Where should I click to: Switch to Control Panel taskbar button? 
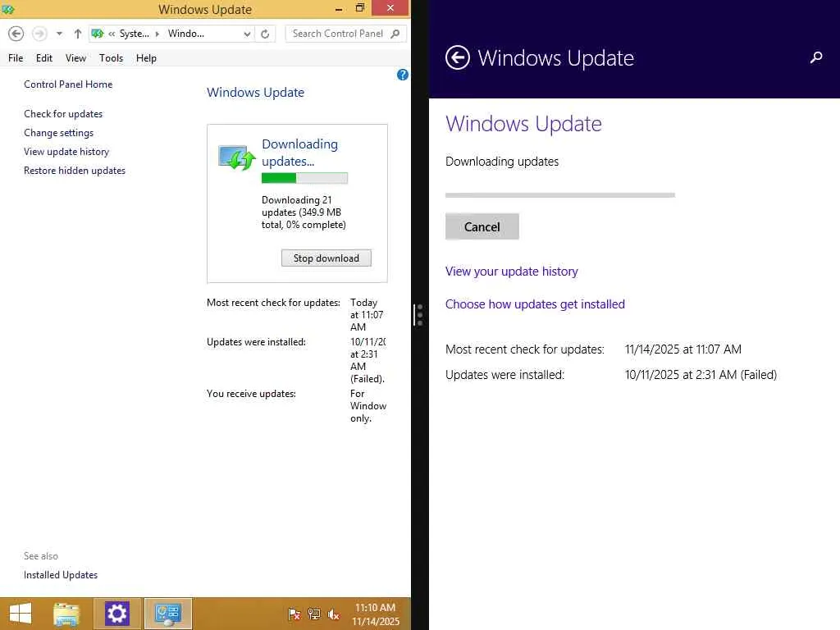point(168,614)
